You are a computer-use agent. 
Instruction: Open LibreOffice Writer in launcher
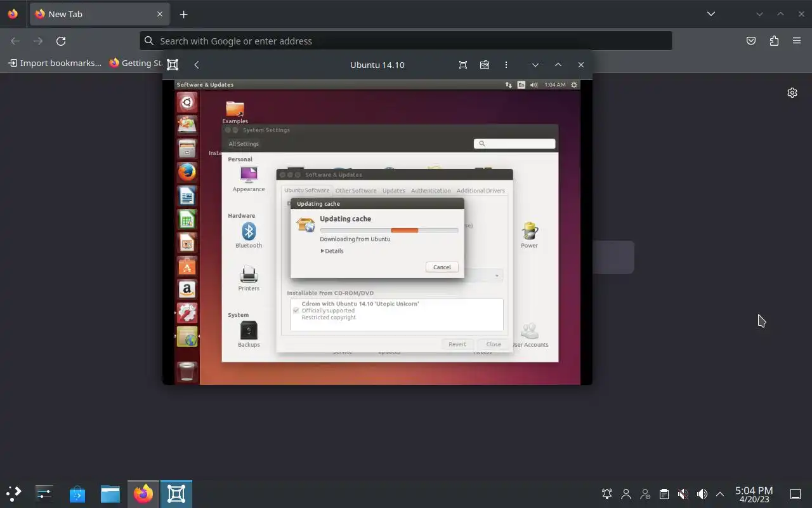click(x=187, y=196)
